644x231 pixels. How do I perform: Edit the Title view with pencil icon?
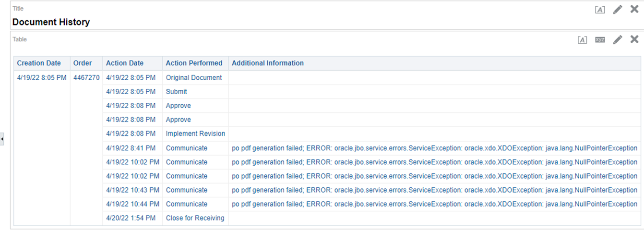618,9
